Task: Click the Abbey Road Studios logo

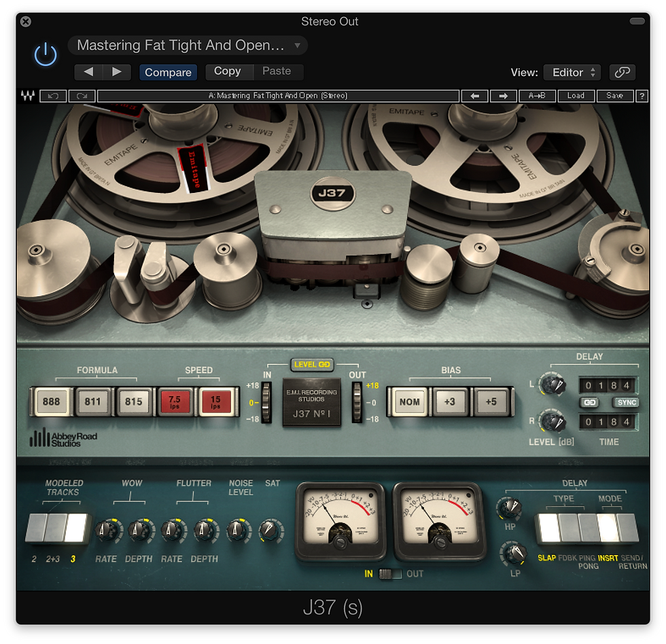Action: click(x=63, y=437)
